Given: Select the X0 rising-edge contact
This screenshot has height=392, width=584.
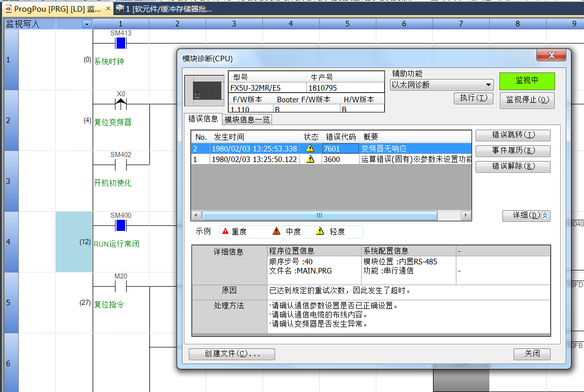Looking at the screenshot, I should pos(121,104).
